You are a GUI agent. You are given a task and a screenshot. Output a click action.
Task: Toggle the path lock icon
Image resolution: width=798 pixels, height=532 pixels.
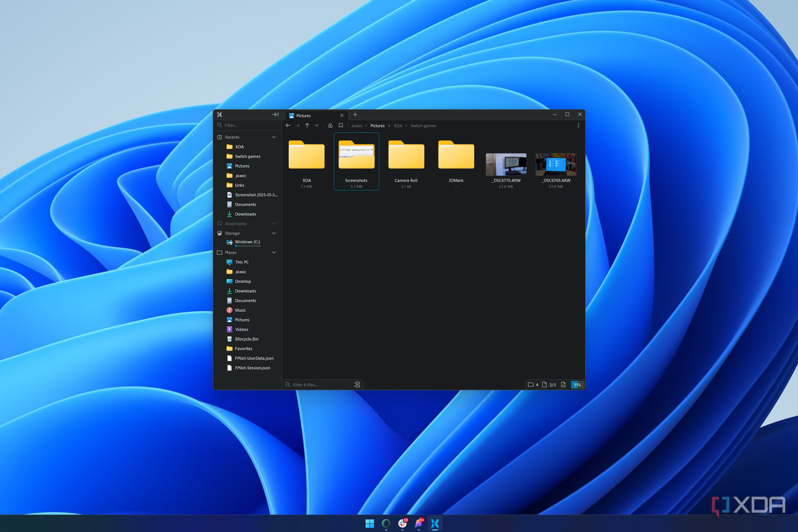pos(331,125)
